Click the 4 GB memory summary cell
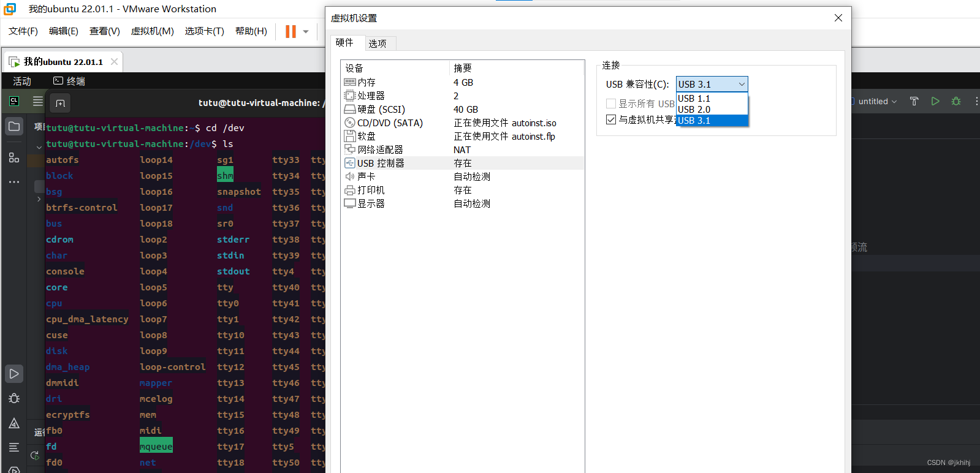This screenshot has height=473, width=980. pyautogui.click(x=463, y=82)
